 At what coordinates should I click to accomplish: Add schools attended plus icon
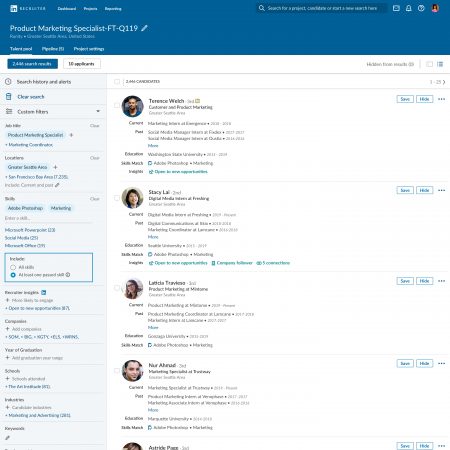tap(7, 379)
